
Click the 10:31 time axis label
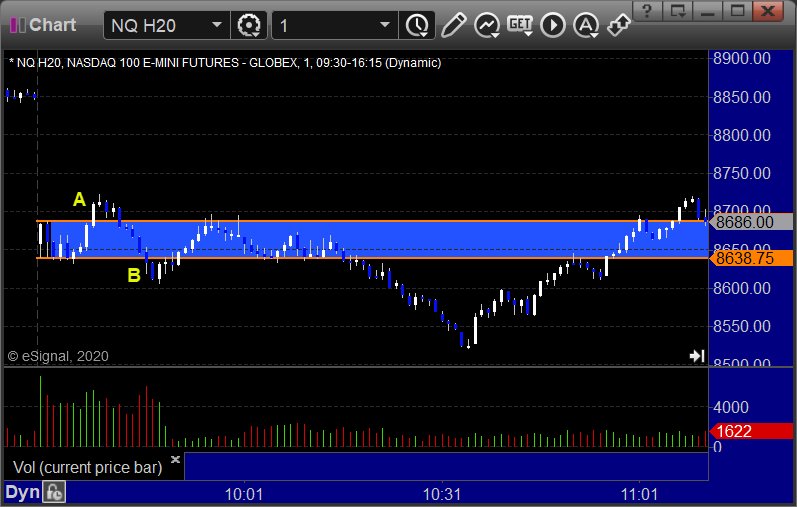coord(442,494)
